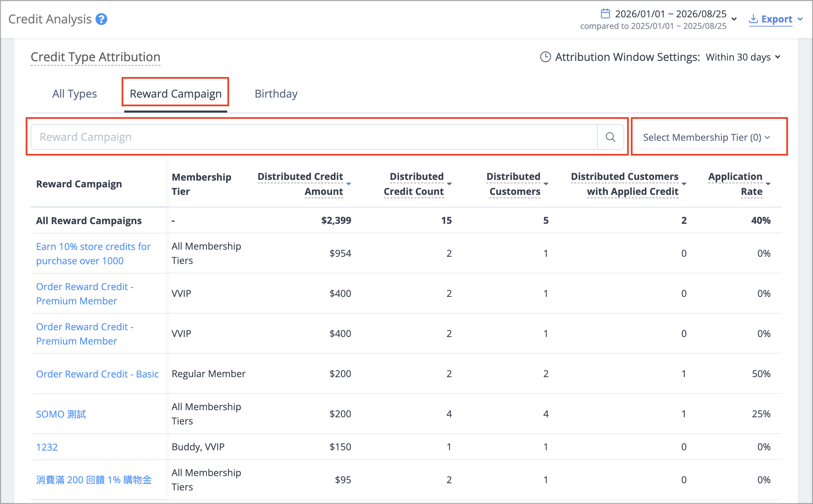
Task: Sort by Distributed Credit Amount arrow
Action: pyautogui.click(x=349, y=184)
